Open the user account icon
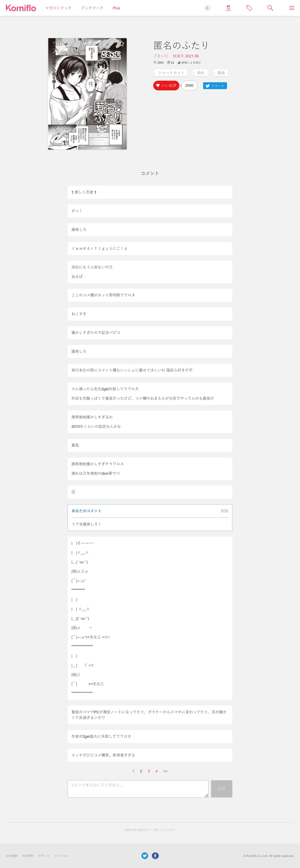Viewport: 300px width, 868px height. (x=228, y=8)
